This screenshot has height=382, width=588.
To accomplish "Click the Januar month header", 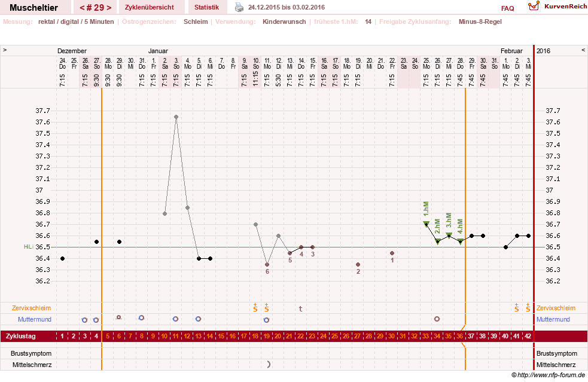I will point(158,51).
